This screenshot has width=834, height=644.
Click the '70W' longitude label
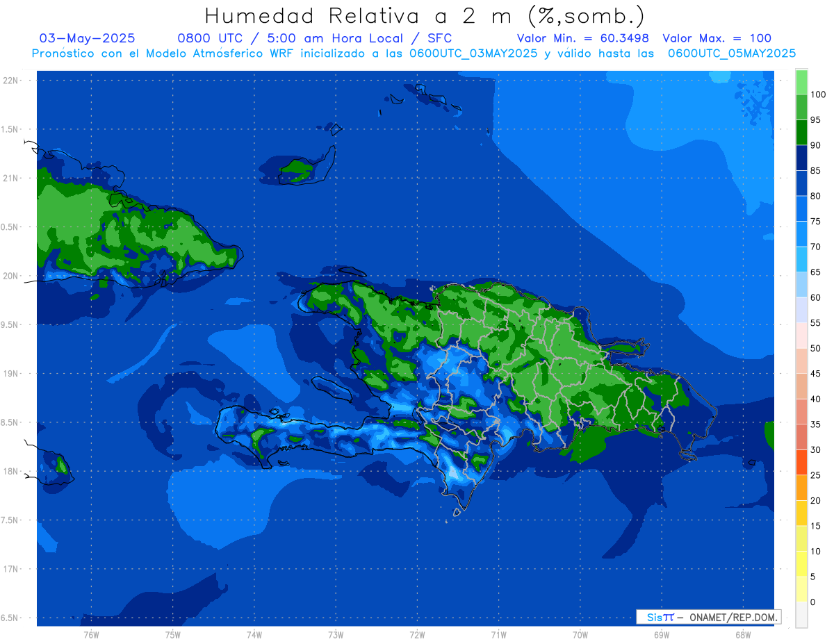point(580,635)
